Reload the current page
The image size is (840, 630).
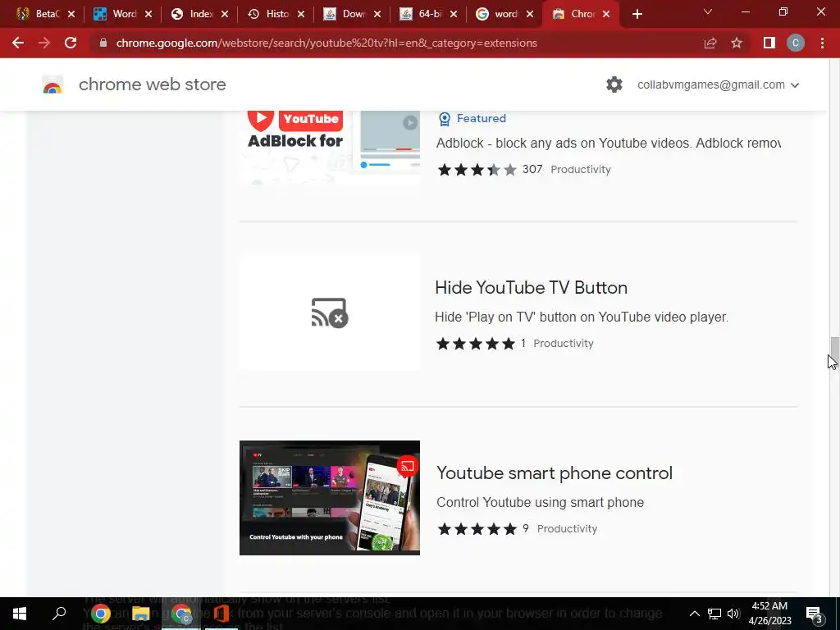71,43
